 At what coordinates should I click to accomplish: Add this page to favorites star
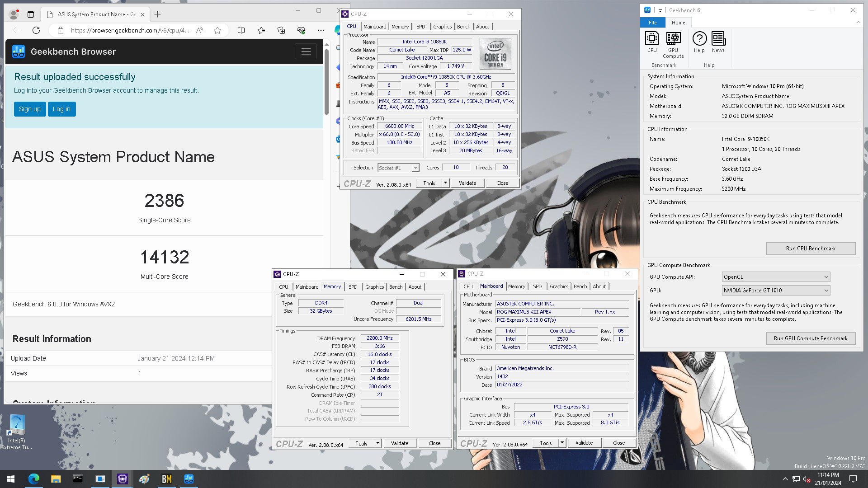point(217,30)
